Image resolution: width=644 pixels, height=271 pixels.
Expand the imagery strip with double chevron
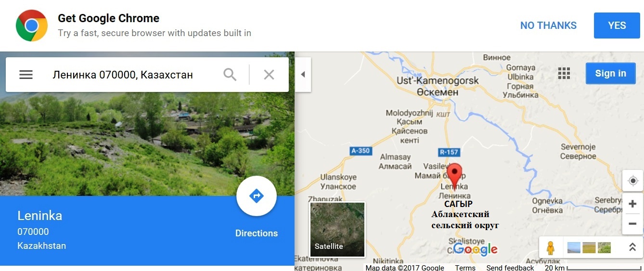pos(632,247)
